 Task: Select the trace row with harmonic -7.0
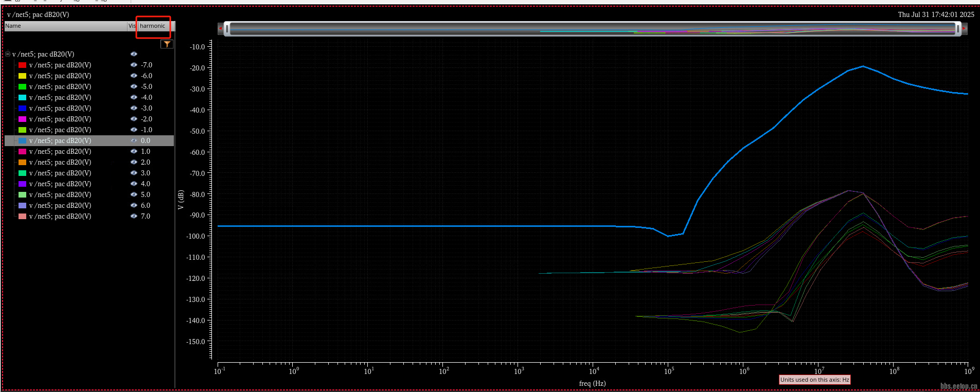[89, 65]
